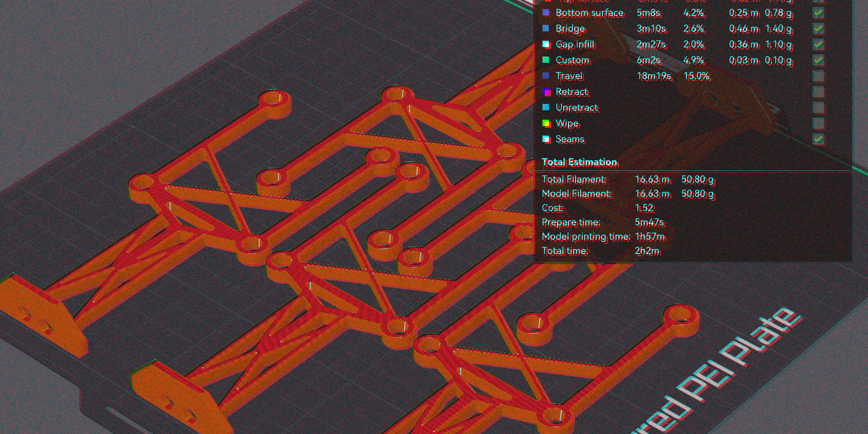868x434 pixels.
Task: Click the Bridge blue color swatch
Action: pos(546,28)
